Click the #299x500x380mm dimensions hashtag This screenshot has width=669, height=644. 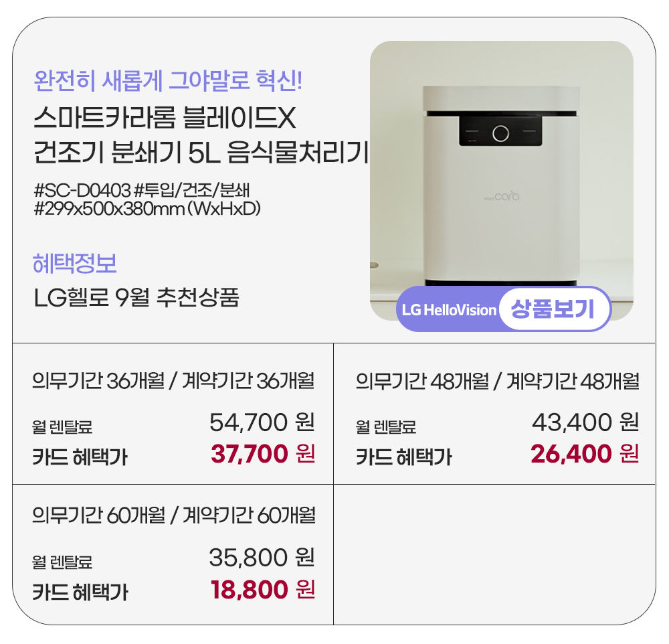pyautogui.click(x=147, y=208)
